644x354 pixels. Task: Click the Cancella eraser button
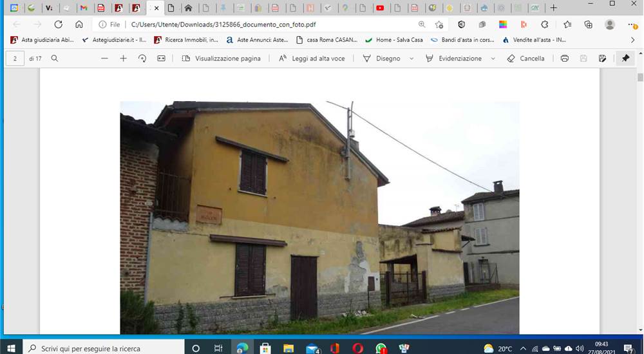(x=526, y=59)
